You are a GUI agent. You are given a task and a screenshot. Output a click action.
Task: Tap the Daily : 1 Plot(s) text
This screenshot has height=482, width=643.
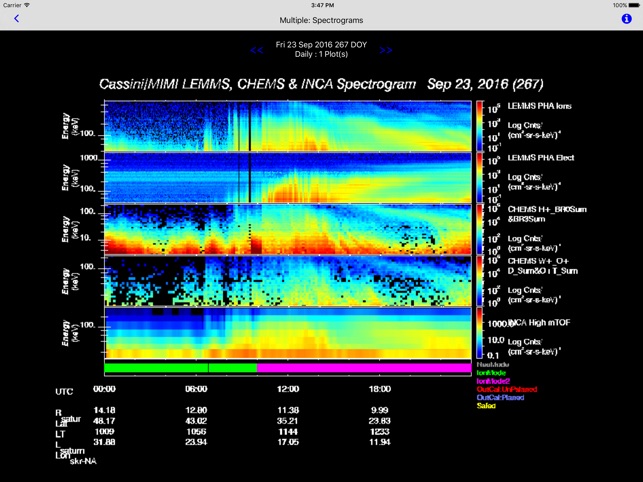[x=321, y=54]
